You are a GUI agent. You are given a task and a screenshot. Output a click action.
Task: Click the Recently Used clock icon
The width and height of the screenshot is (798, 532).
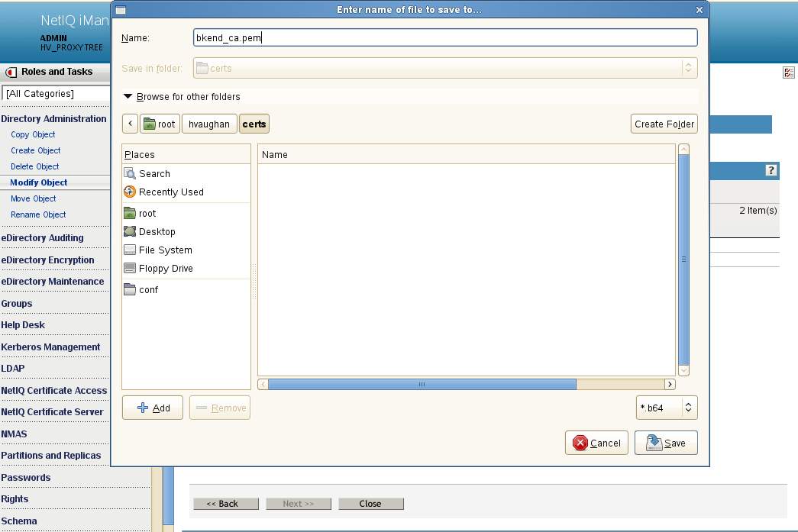point(130,192)
